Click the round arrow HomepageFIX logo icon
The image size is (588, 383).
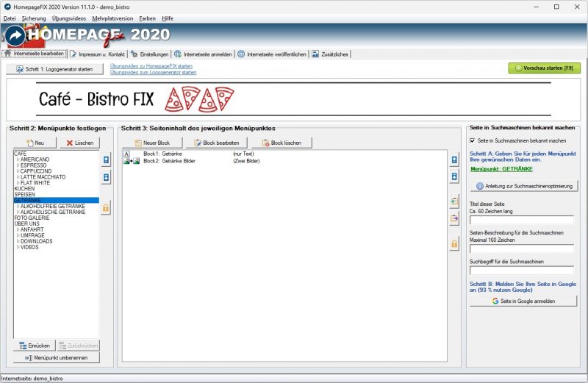pos(15,35)
